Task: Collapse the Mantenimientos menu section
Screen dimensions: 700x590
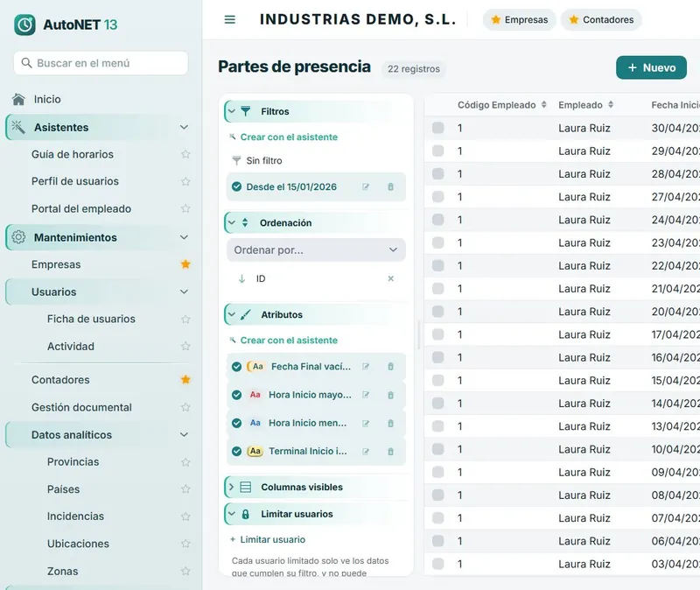Action: 184,237
